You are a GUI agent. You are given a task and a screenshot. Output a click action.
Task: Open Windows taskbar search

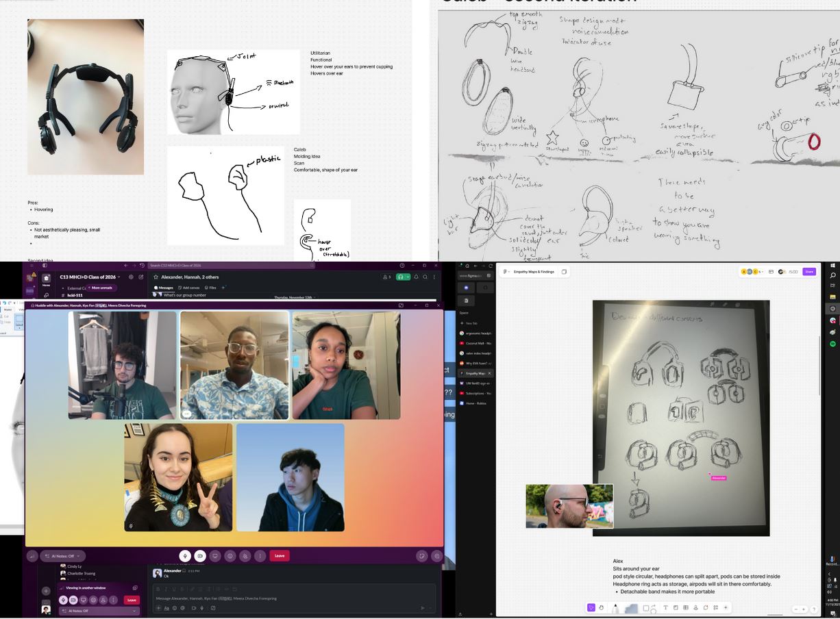pyautogui.click(x=832, y=275)
